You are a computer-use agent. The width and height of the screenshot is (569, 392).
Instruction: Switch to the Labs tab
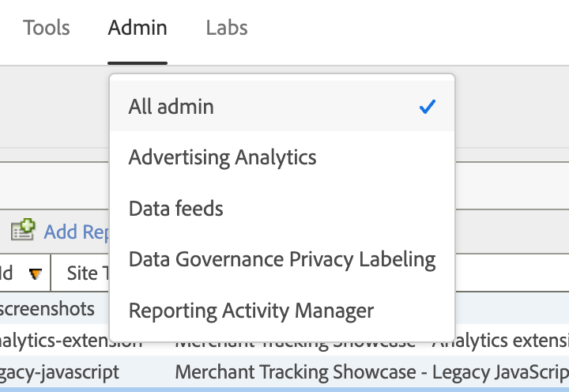227,28
